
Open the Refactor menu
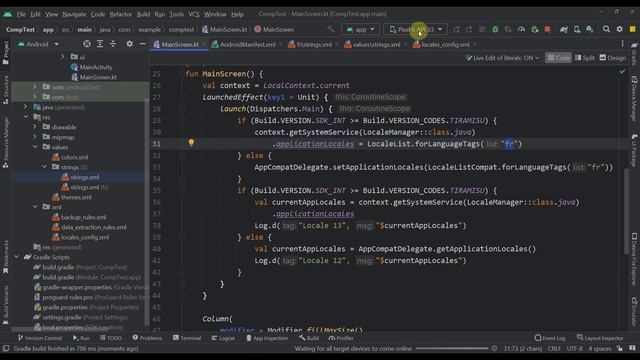(120, 14)
